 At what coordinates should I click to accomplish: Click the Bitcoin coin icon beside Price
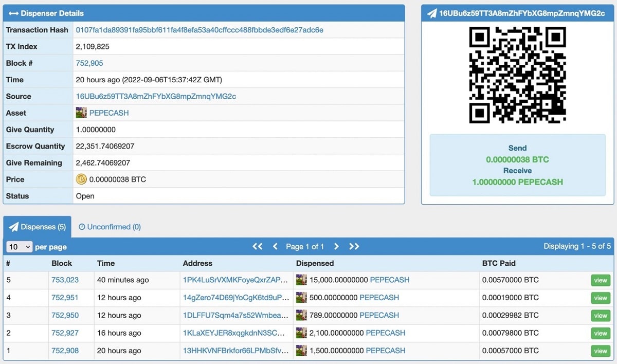tap(81, 179)
